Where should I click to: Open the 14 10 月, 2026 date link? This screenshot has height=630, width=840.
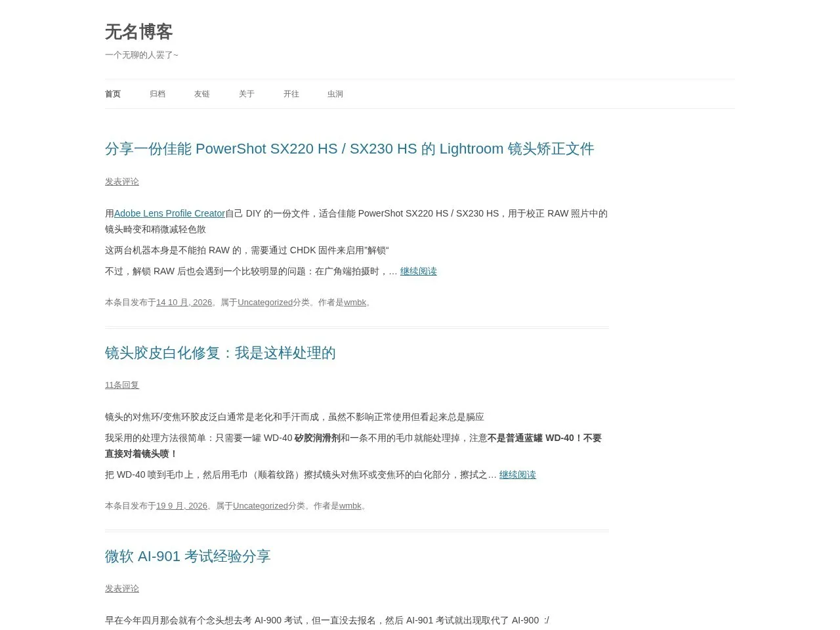[x=184, y=303]
